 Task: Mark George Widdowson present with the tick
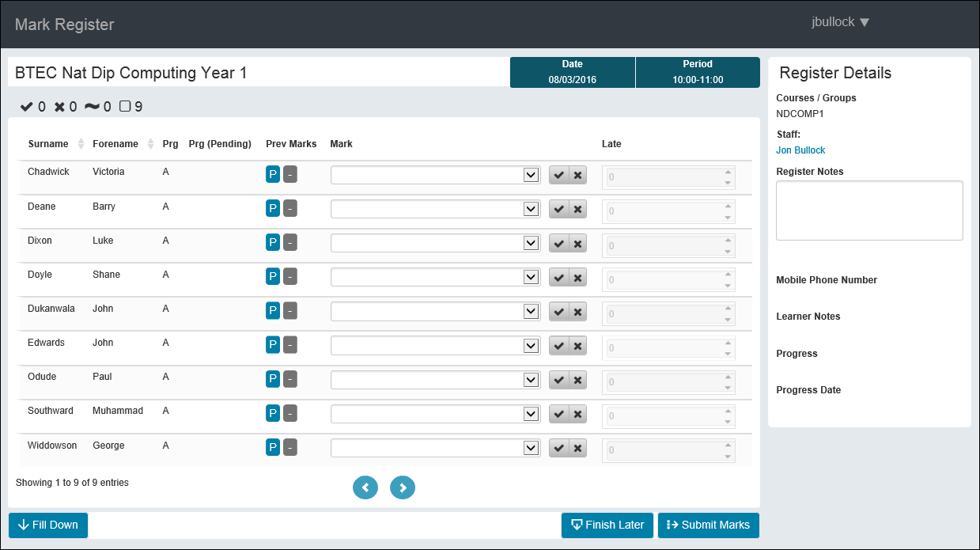(559, 449)
